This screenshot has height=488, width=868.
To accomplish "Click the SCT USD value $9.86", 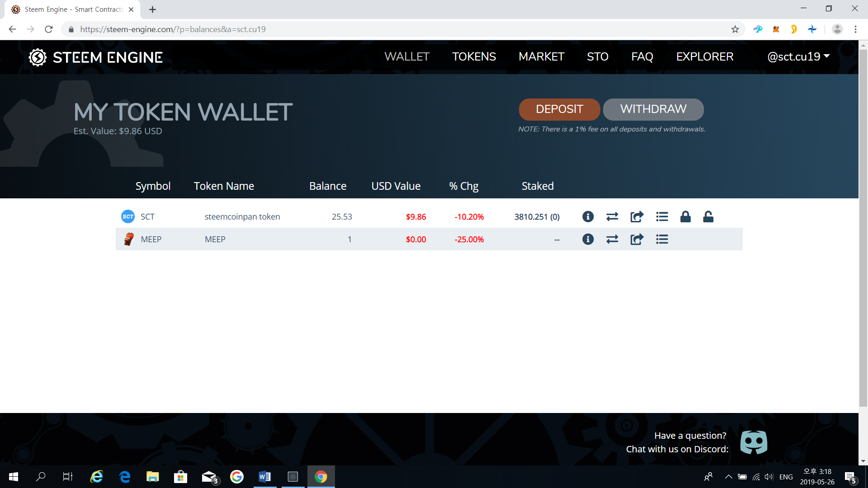I will tap(416, 217).
